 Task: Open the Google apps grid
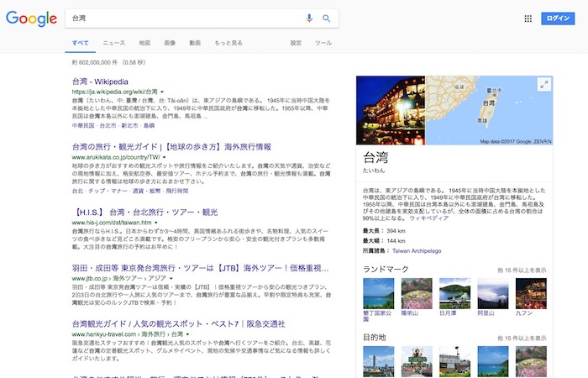click(528, 18)
